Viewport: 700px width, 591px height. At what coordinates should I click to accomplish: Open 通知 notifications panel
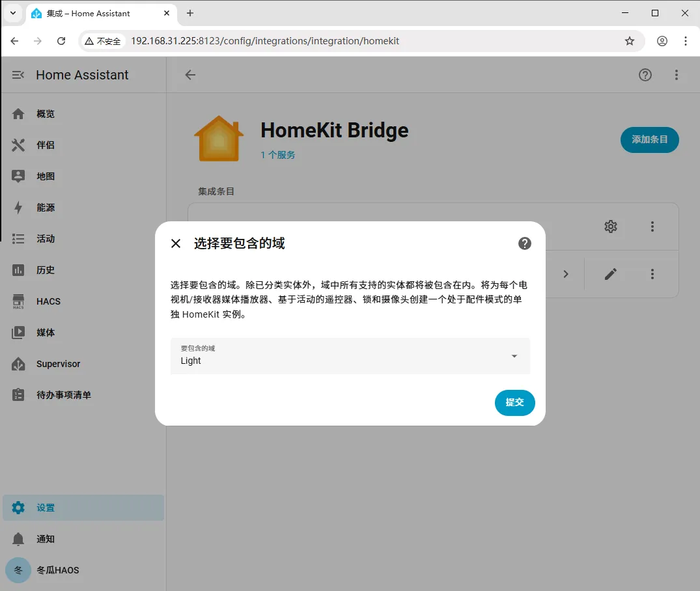(83, 539)
